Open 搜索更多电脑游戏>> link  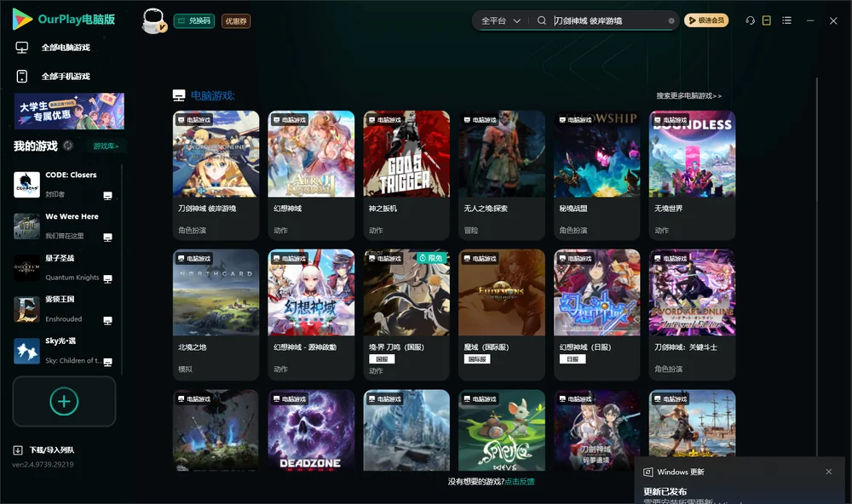click(689, 95)
